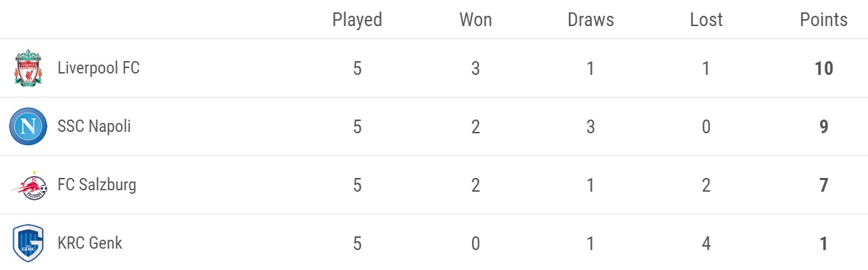
Task: Open the KRC Genk team name
Action: [90, 243]
